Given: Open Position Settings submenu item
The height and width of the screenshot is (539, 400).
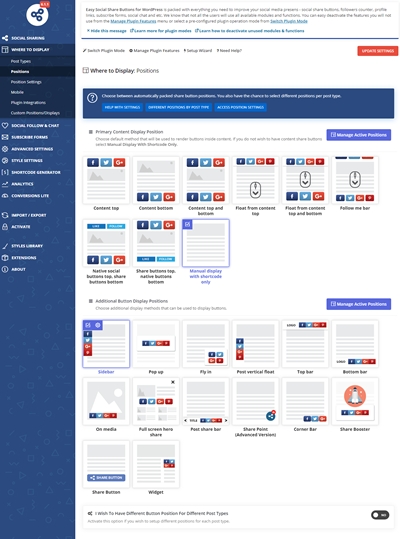Looking at the screenshot, I should (x=26, y=82).
